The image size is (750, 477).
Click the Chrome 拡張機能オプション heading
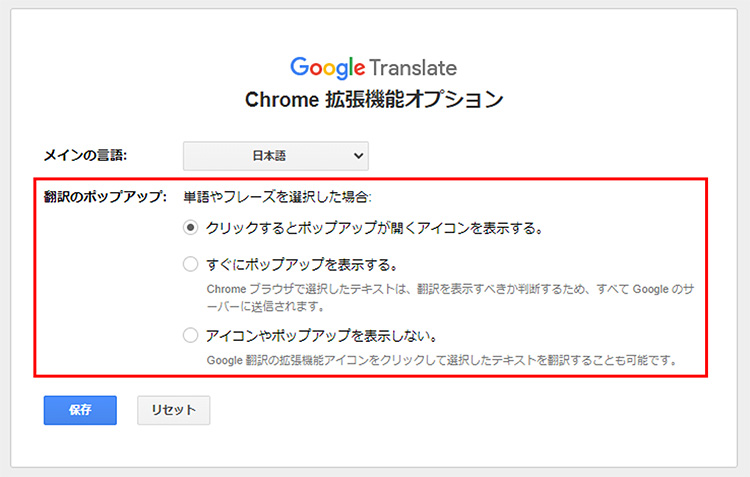[374, 100]
